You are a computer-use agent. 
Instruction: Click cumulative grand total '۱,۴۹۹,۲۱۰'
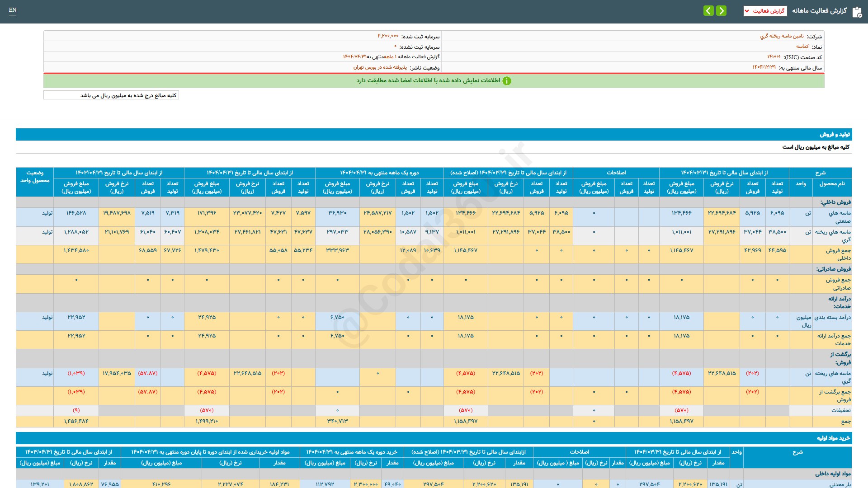pos(207,422)
